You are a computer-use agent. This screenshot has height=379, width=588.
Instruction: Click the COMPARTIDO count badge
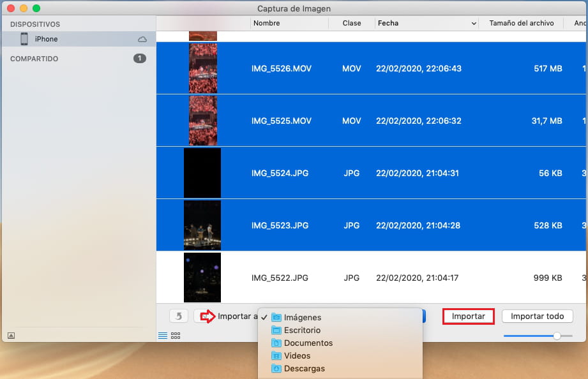pos(139,59)
